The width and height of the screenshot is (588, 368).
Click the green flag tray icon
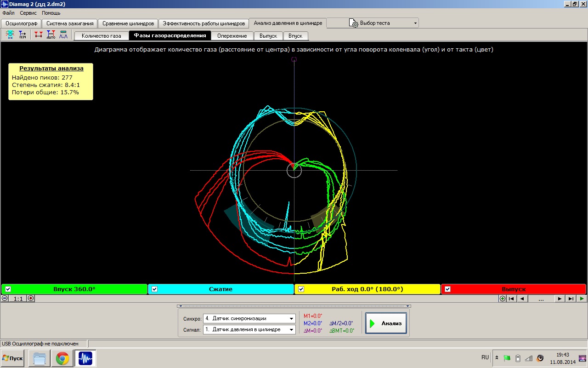tap(507, 358)
